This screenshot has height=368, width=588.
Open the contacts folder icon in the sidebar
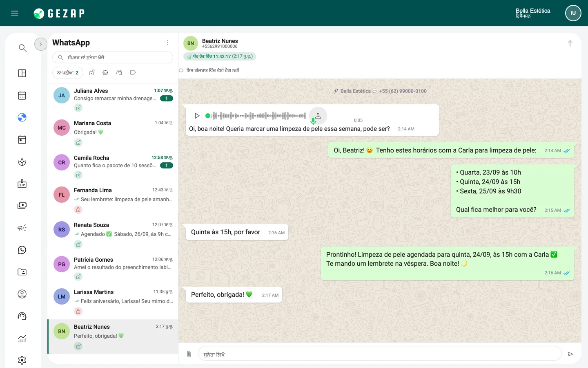pyautogui.click(x=22, y=272)
